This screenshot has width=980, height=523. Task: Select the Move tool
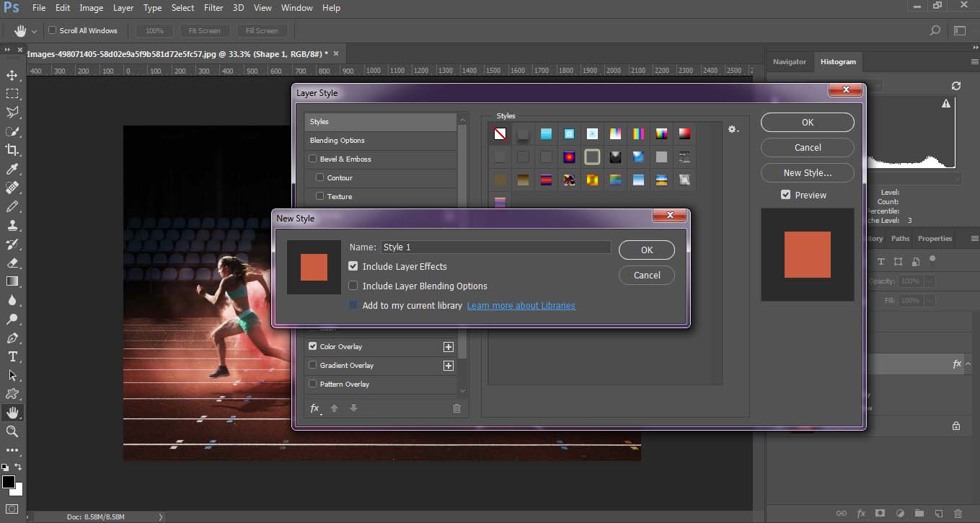(x=12, y=75)
